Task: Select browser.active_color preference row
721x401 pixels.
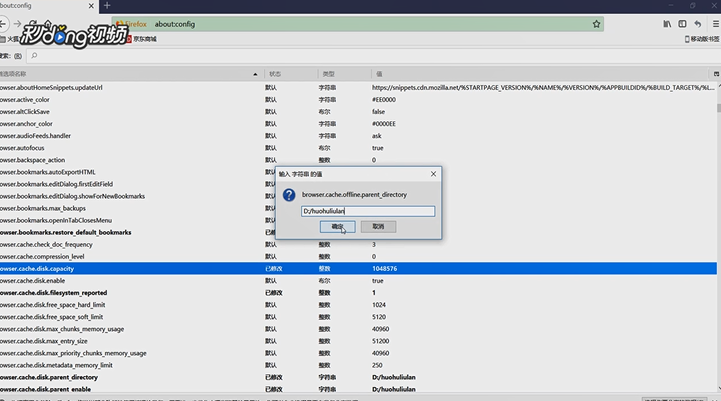Action: pos(358,100)
